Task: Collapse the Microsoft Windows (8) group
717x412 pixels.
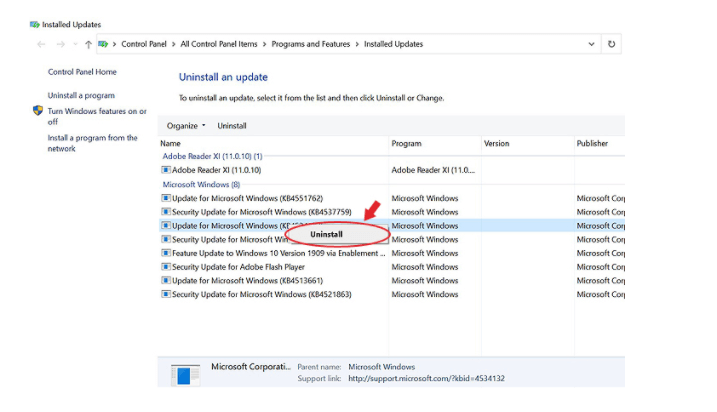Action: [201, 184]
